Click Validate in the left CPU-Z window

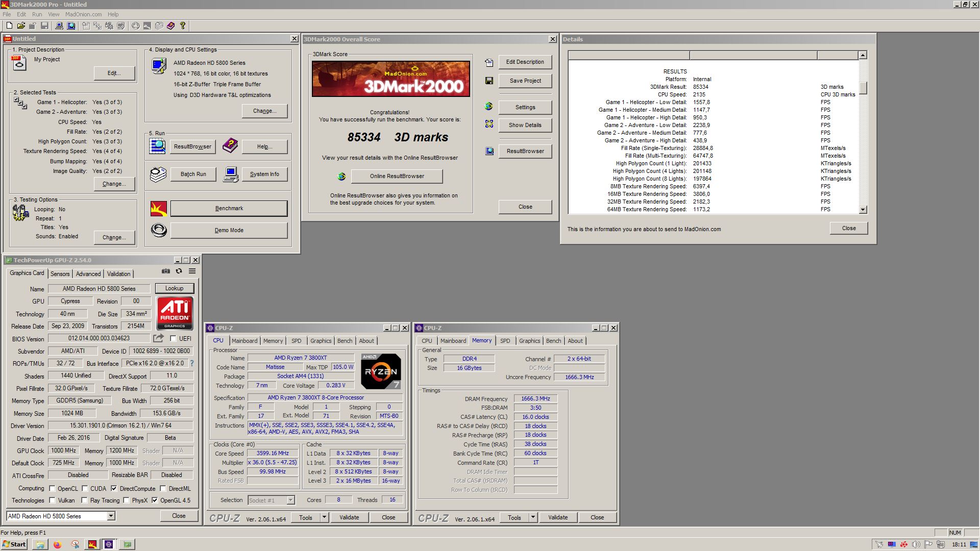coord(349,517)
